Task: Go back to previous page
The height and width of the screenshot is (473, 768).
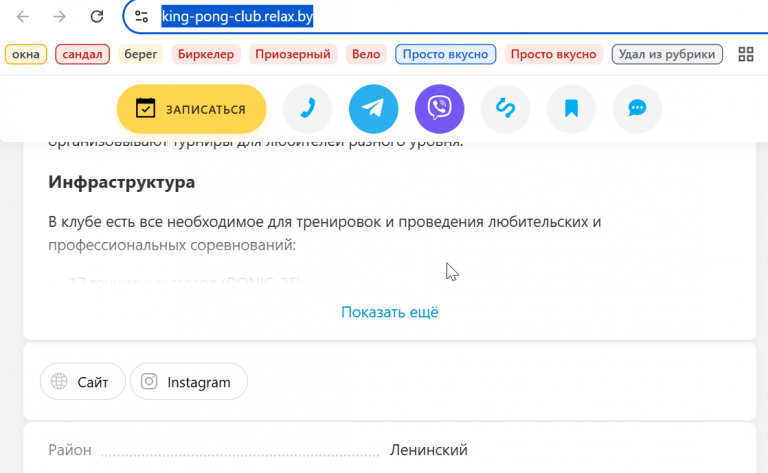Action: (23, 17)
